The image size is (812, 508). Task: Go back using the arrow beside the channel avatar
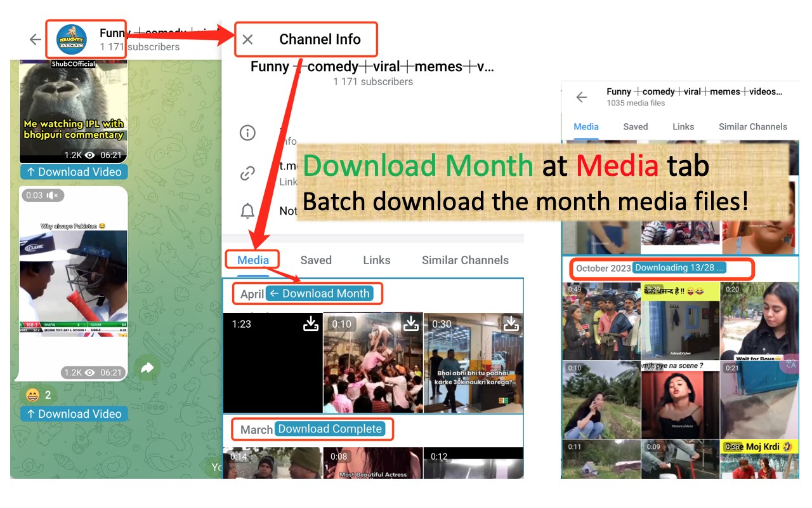coord(35,39)
